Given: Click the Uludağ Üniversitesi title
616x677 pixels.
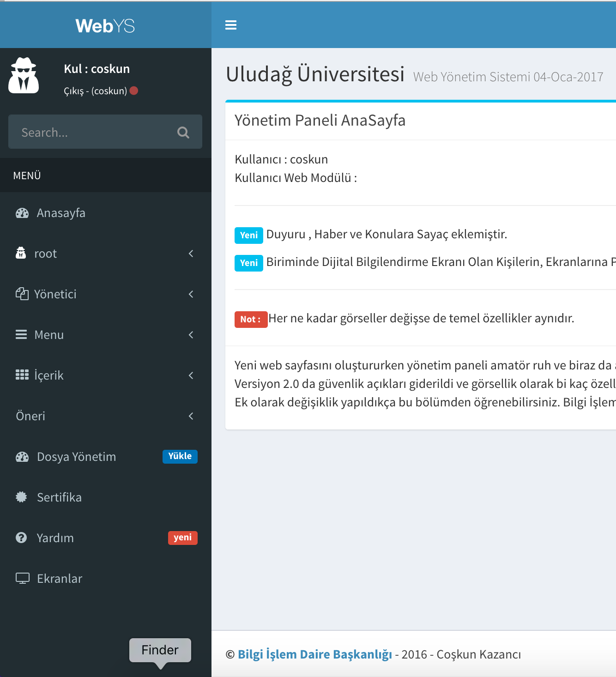Looking at the screenshot, I should pos(315,74).
